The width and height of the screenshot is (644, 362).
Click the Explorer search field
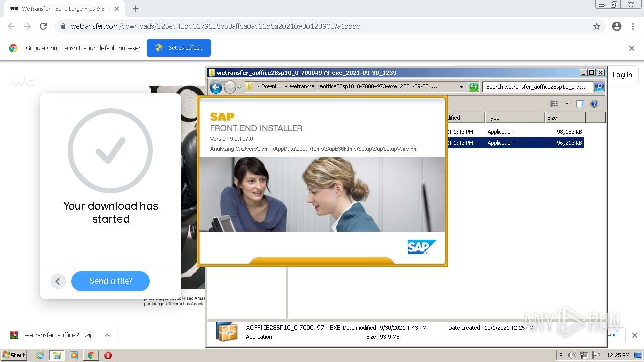pyautogui.click(x=537, y=87)
